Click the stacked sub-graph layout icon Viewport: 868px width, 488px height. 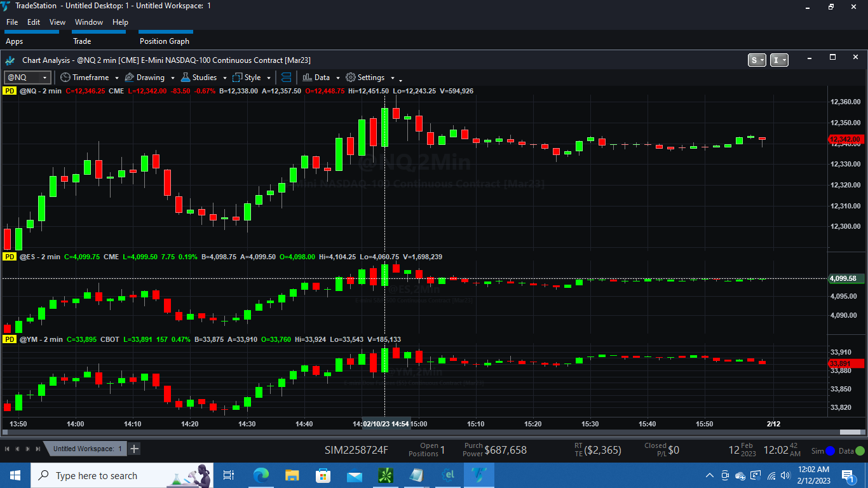286,78
